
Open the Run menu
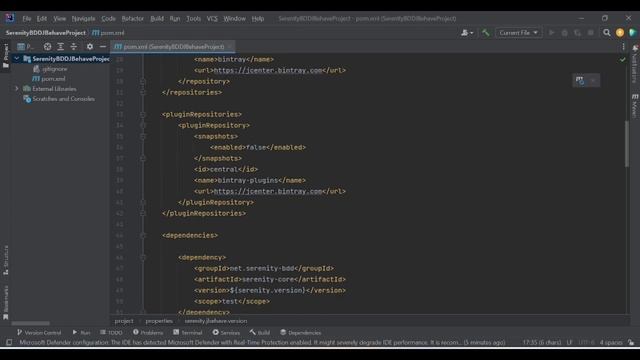(x=175, y=19)
